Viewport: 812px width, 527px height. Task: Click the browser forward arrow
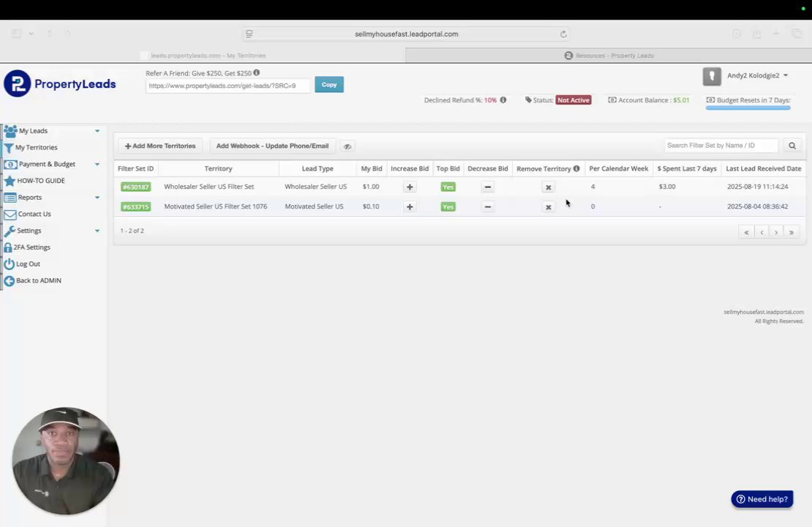coord(67,33)
